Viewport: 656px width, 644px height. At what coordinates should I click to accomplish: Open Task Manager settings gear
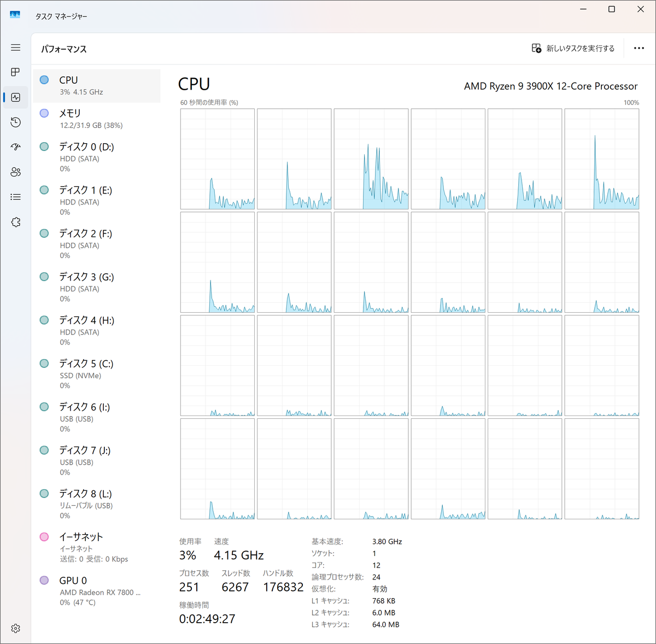(x=15, y=629)
